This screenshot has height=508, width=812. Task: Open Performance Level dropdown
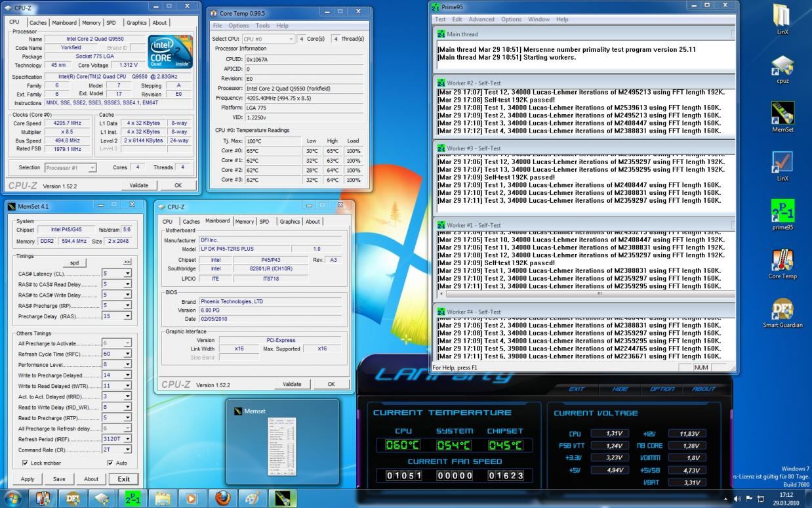click(127, 364)
